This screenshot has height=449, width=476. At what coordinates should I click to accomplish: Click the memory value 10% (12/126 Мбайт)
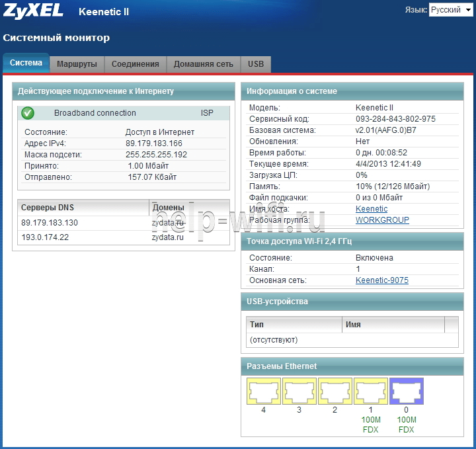tap(393, 186)
